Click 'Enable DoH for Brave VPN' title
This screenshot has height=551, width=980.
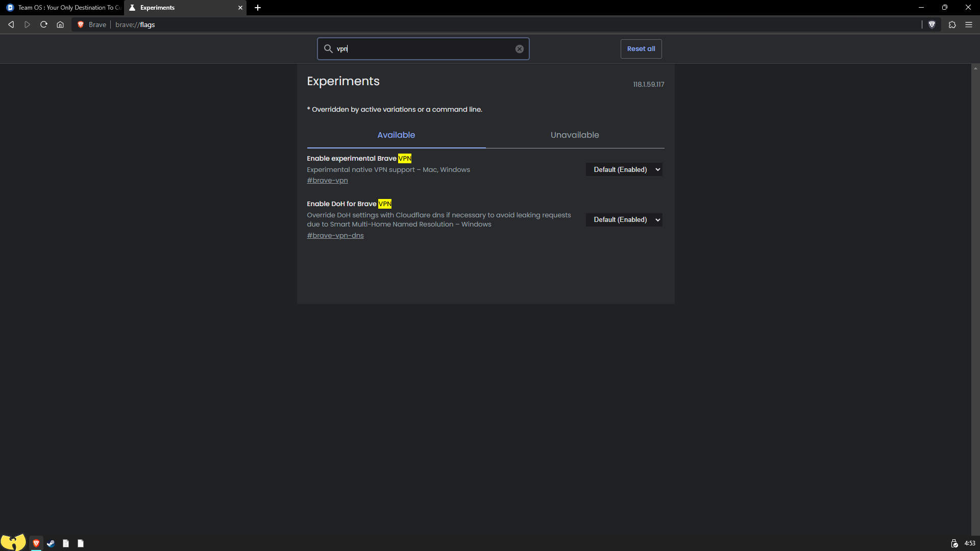tap(349, 204)
